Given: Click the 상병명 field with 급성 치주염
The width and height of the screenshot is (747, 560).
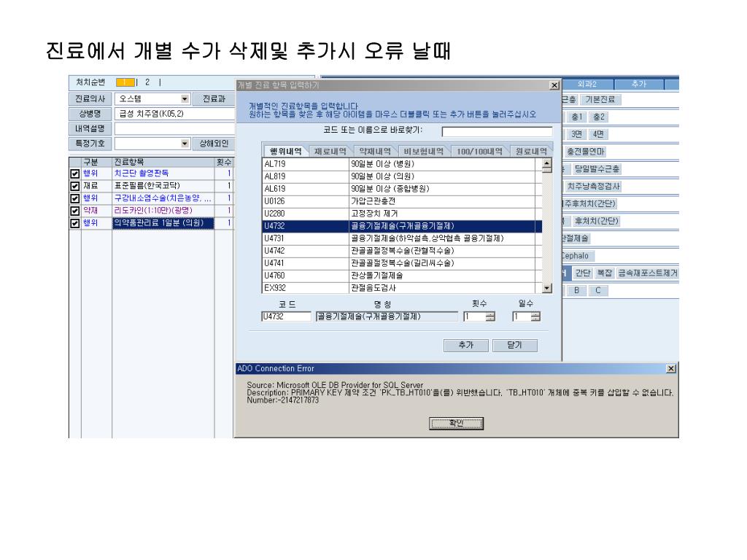Looking at the screenshot, I should (174, 114).
